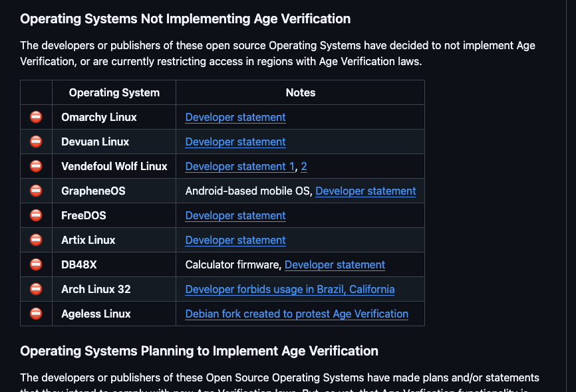Select the Artix Linux cell
The height and width of the screenshot is (392, 576).
click(114, 240)
